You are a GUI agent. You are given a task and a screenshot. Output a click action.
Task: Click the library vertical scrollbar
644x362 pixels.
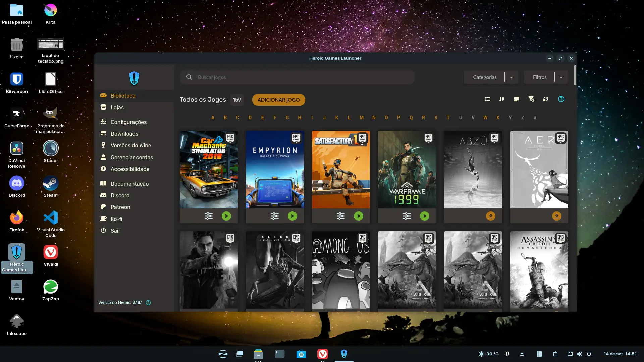(575, 75)
